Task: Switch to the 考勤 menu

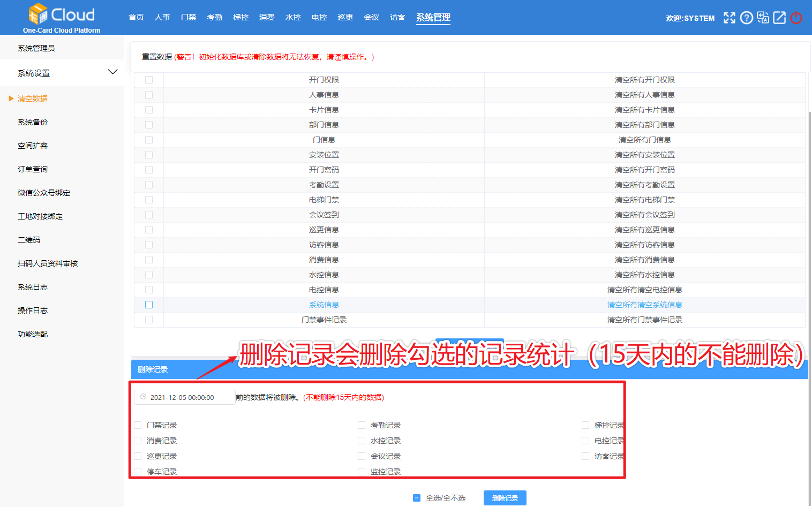Action: tap(215, 17)
